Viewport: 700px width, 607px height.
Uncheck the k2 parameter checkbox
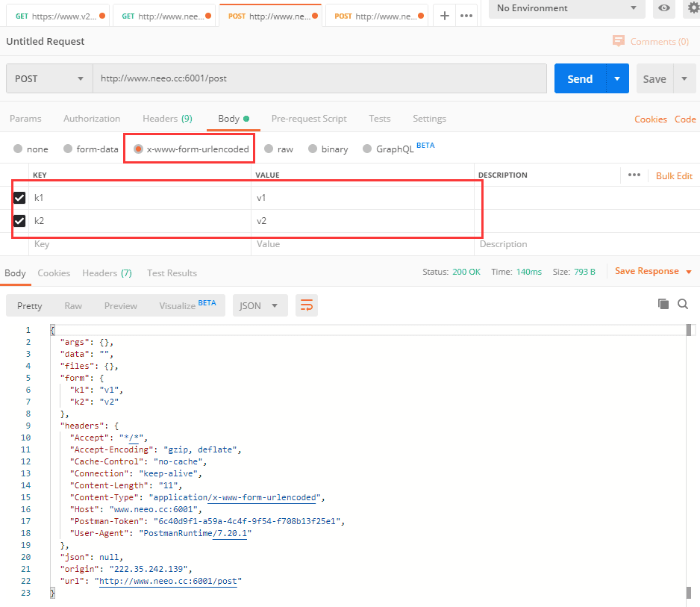(x=19, y=221)
